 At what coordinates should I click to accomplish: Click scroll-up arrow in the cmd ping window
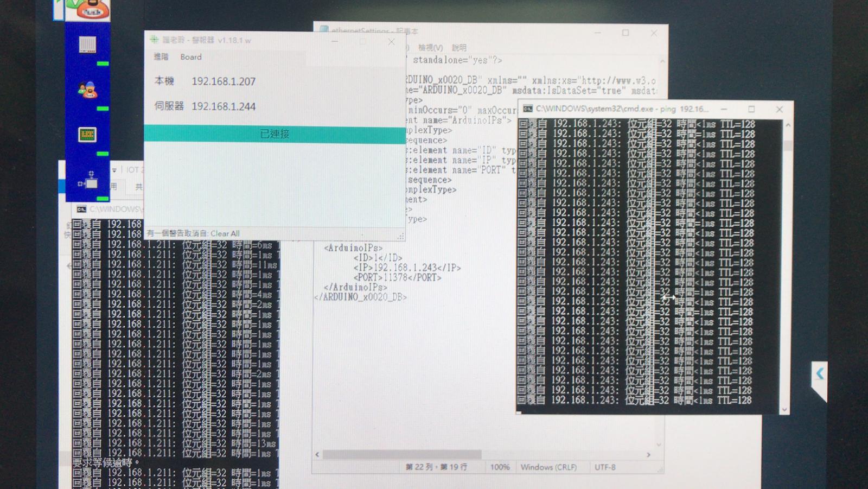point(788,125)
